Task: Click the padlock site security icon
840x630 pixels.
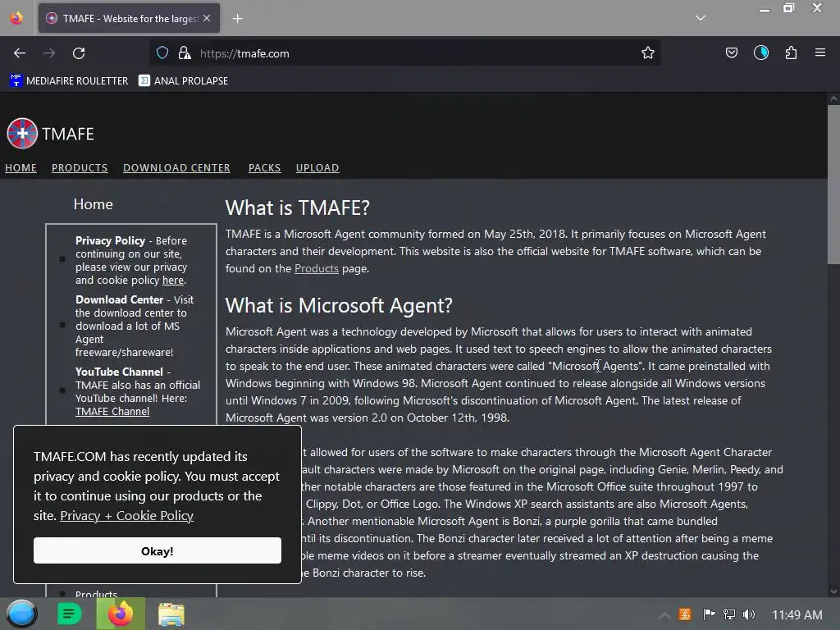Action: point(185,53)
